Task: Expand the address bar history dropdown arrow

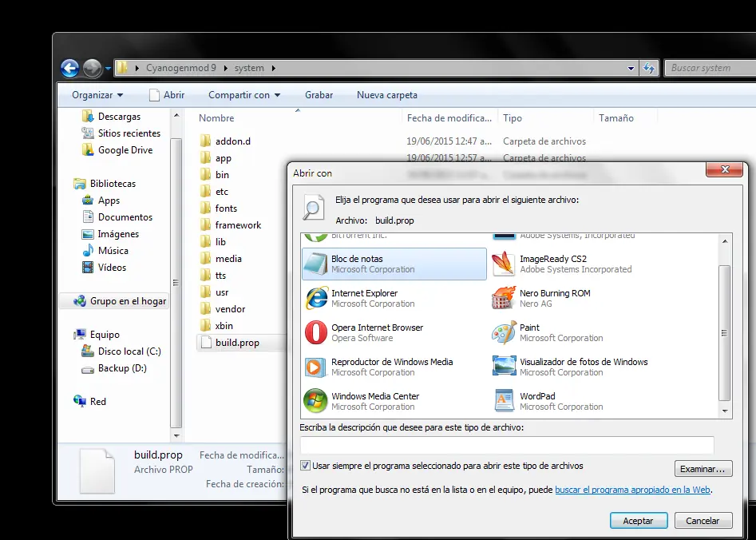Action: (x=631, y=68)
